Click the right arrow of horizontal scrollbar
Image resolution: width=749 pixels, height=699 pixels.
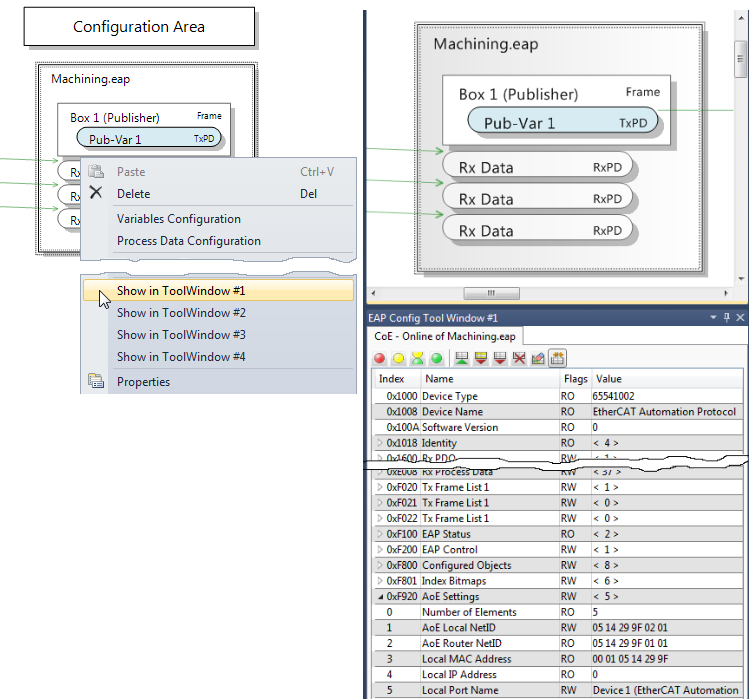coord(726,293)
